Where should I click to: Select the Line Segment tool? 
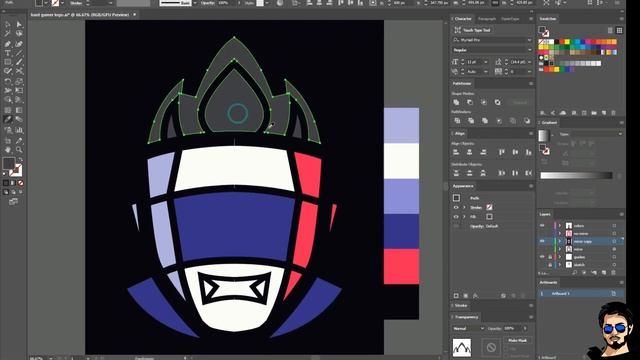tap(19, 53)
